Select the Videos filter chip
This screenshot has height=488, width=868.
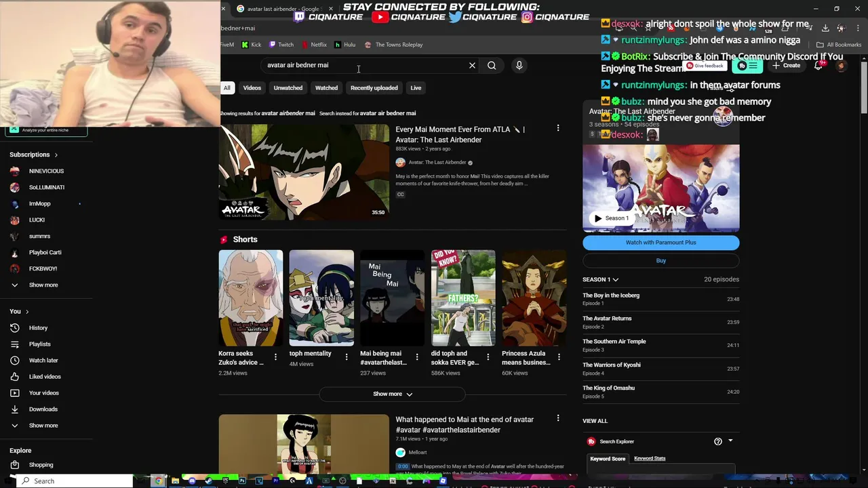[252, 88]
